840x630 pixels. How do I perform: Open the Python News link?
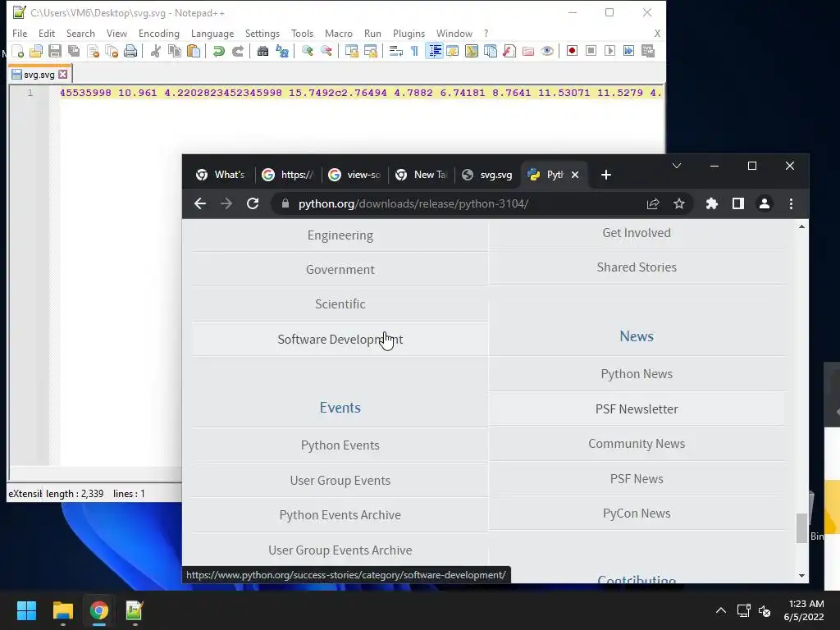point(637,374)
